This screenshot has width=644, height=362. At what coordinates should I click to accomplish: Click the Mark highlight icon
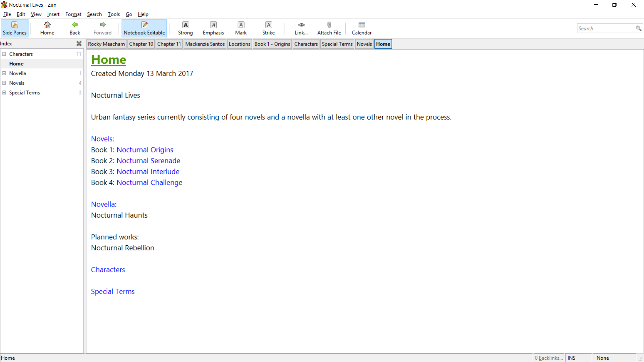coord(241,28)
